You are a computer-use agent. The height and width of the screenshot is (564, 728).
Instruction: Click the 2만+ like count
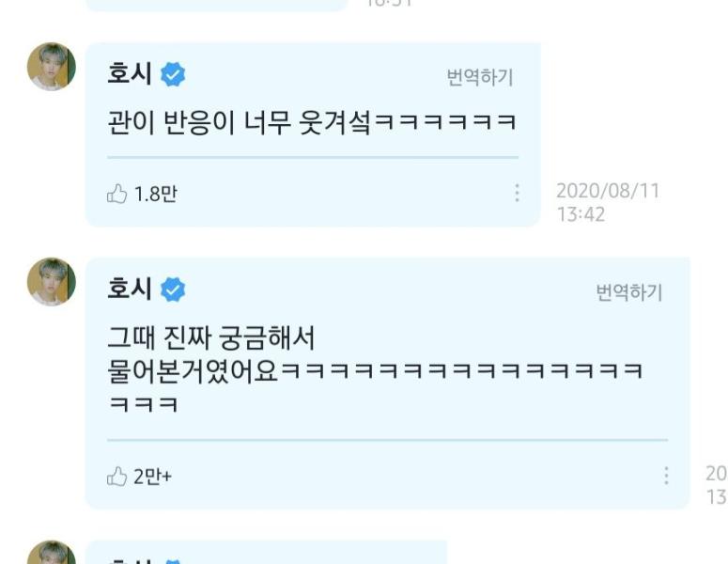coord(153,477)
